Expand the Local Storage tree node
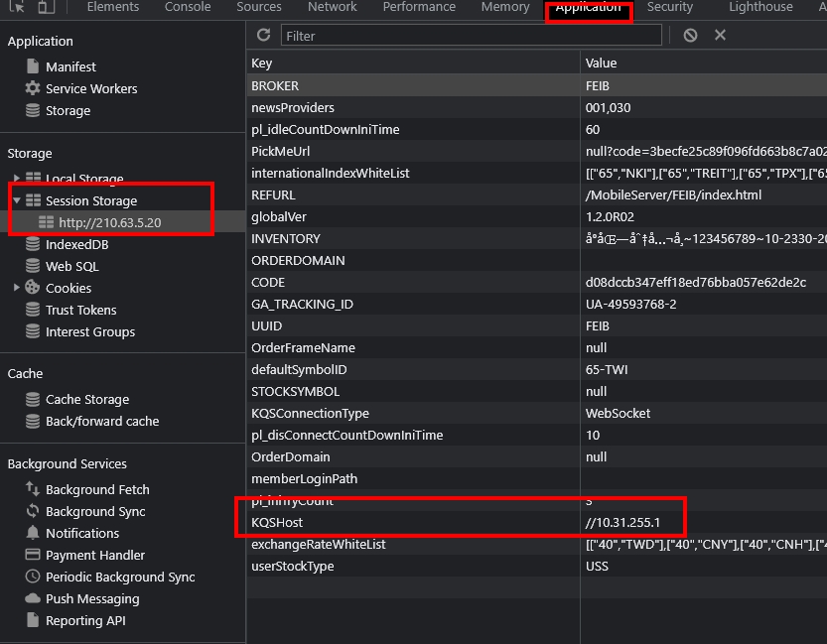Image resolution: width=827 pixels, height=644 pixels. 17,179
